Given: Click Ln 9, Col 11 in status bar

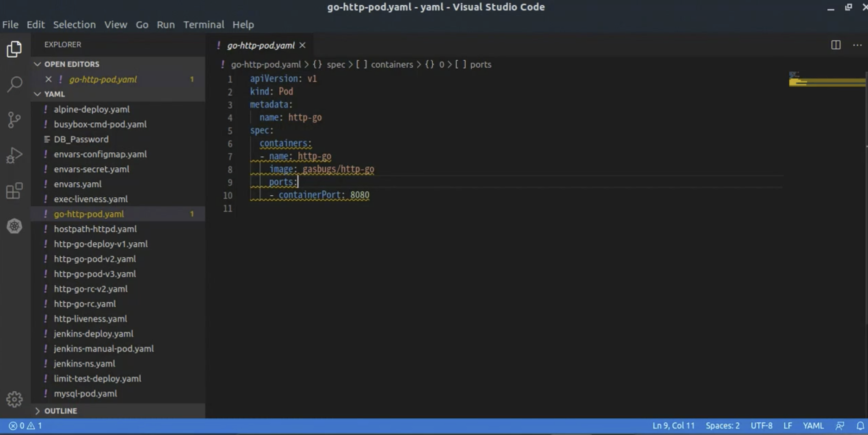Looking at the screenshot, I should 673,425.
